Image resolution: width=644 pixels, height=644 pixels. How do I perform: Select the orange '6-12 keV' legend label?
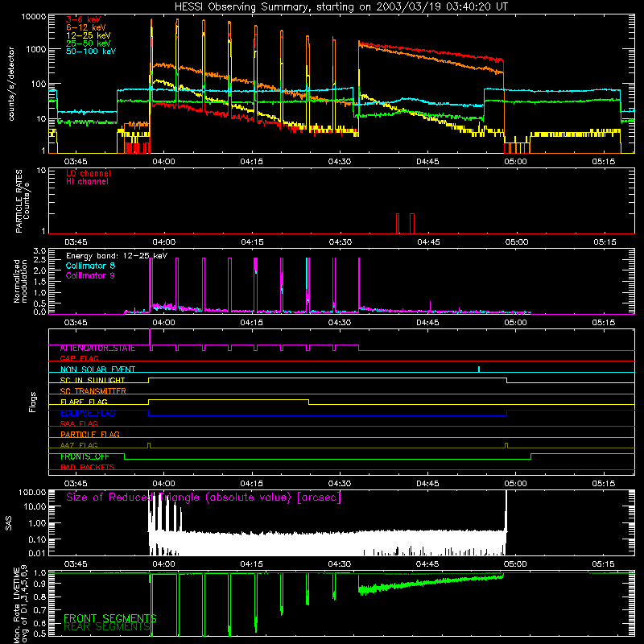coord(86,27)
